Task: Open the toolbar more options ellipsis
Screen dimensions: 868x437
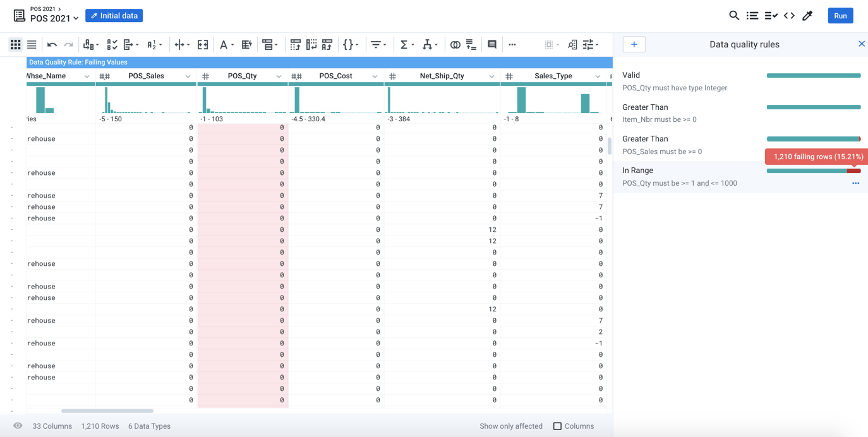Action: coord(512,45)
